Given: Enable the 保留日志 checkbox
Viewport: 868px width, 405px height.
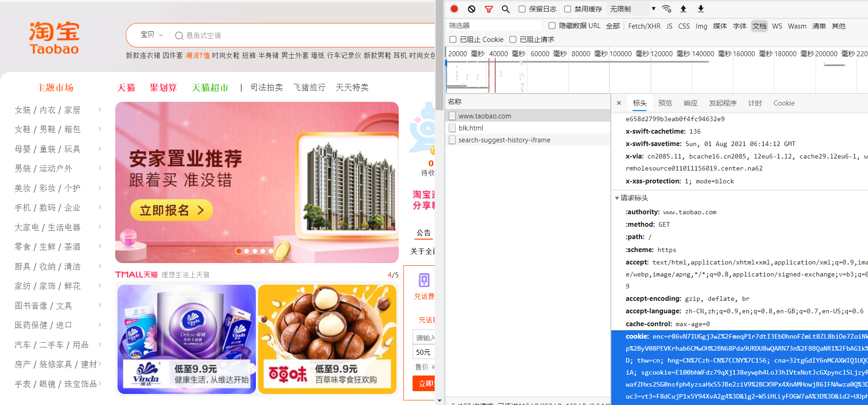Looking at the screenshot, I should (x=522, y=9).
